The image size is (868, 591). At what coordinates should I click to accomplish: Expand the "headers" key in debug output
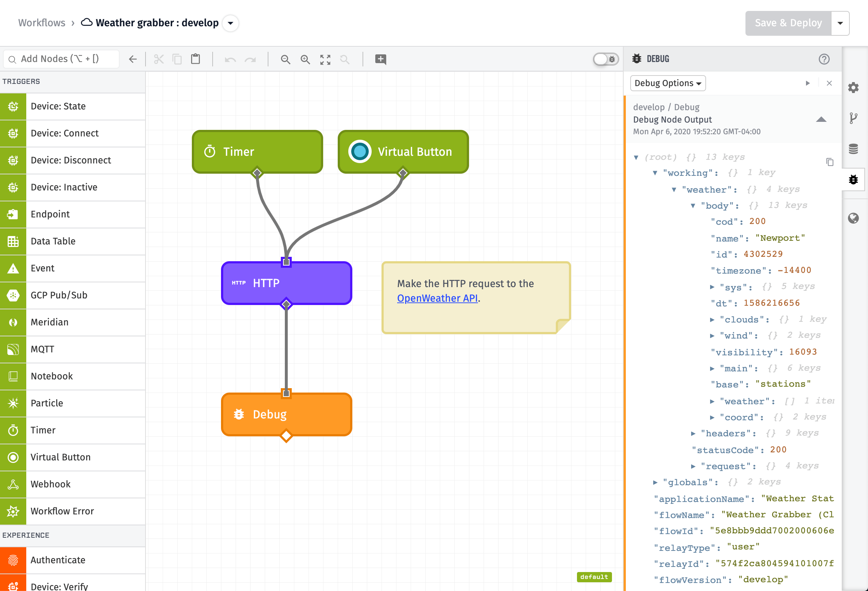(693, 433)
